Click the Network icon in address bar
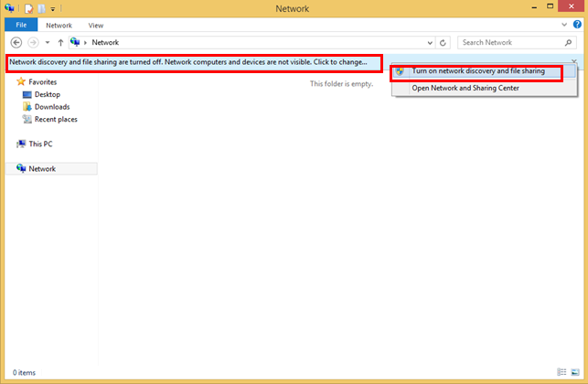Viewport: 588px width, 384px height. pos(75,42)
